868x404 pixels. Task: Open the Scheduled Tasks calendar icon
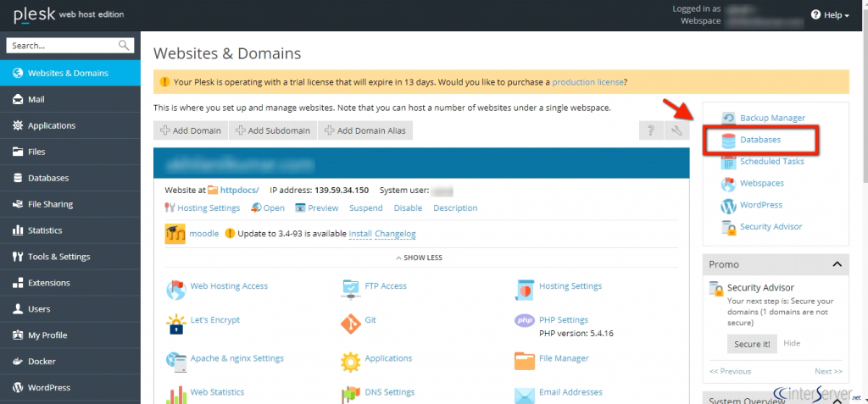click(728, 162)
